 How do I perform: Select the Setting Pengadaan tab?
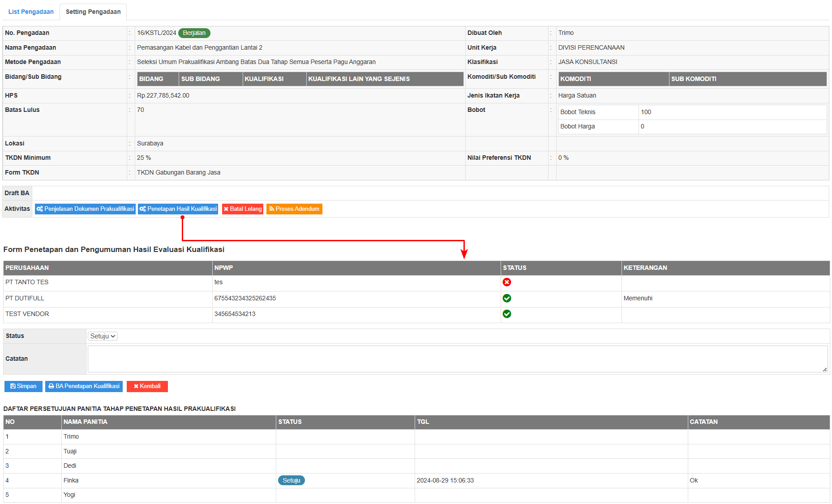93,12
